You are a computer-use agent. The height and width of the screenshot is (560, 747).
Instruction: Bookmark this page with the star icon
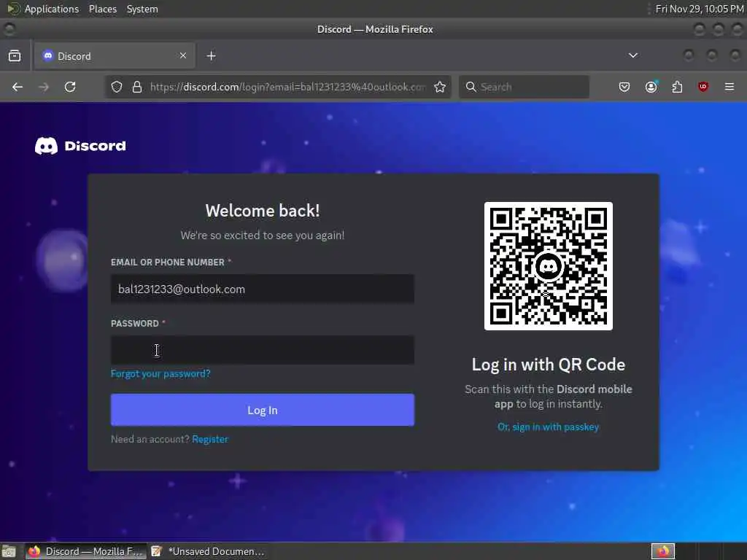[440, 87]
